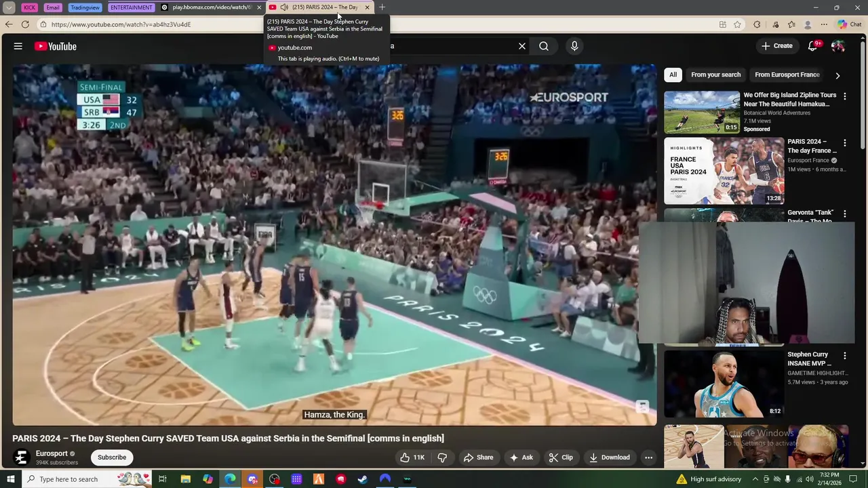Viewport: 868px width, 488px height.
Task: Open the High surf advisory weather widget
Action: (709, 479)
